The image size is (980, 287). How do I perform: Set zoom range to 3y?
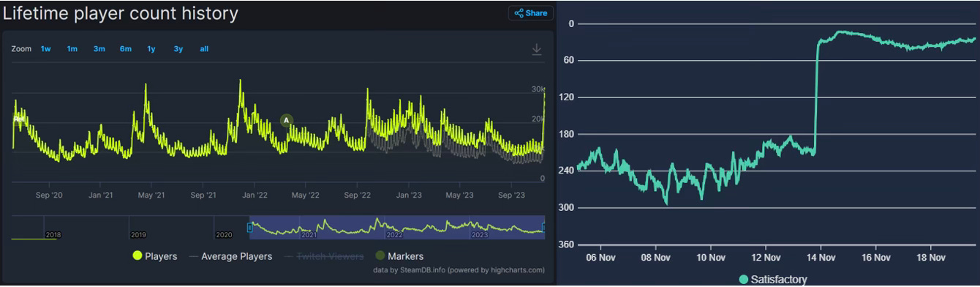point(178,49)
